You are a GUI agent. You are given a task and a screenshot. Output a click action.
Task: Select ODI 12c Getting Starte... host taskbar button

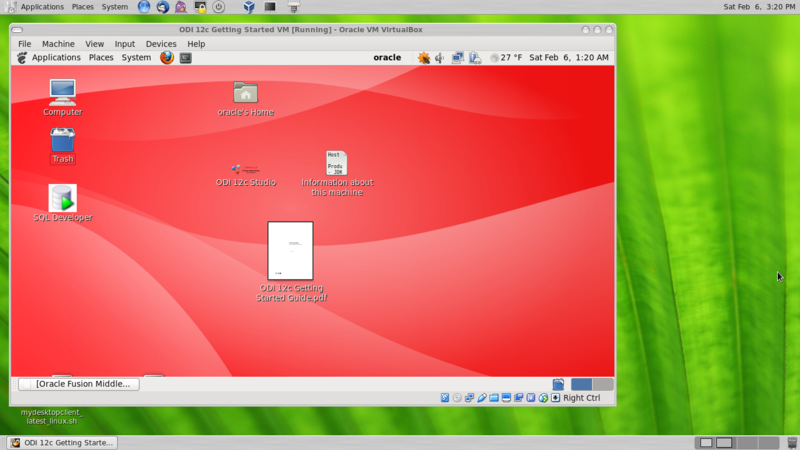tap(62, 443)
